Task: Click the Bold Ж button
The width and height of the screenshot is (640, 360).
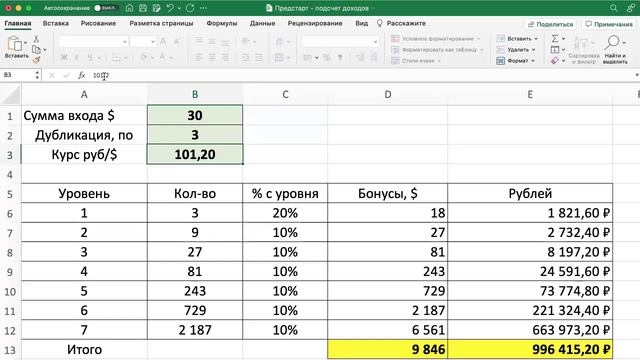Action: [64, 58]
